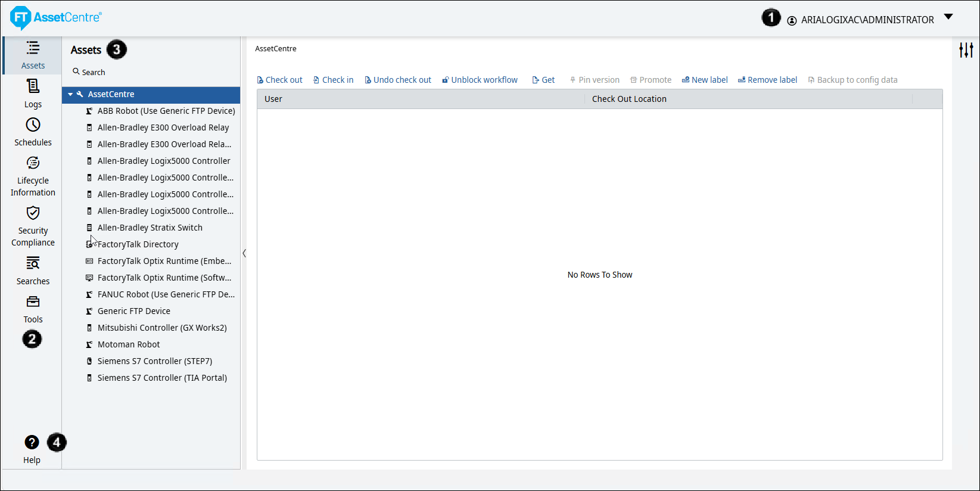The image size is (980, 491).
Task: Click the Pin version toolbar button
Action: pyautogui.click(x=595, y=80)
